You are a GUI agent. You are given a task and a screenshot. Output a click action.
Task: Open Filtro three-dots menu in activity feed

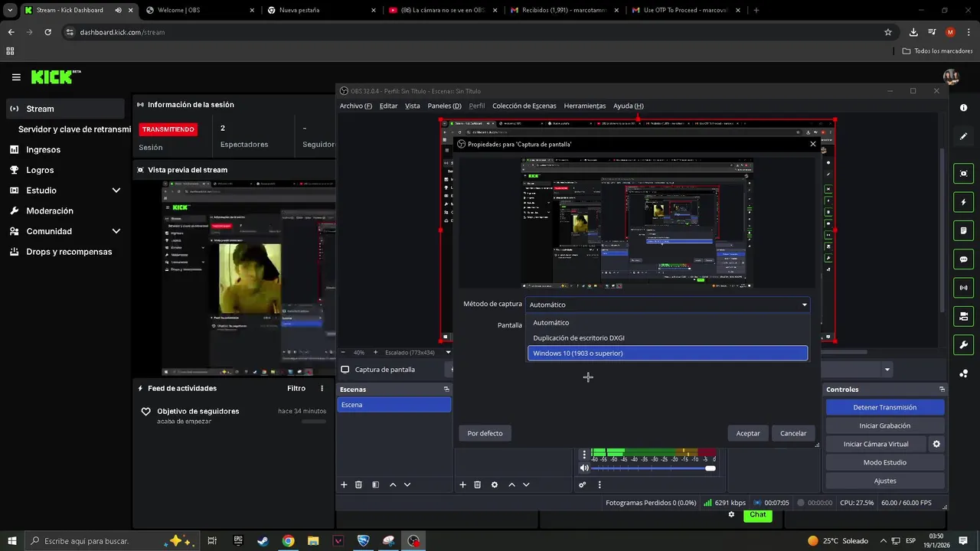322,389
